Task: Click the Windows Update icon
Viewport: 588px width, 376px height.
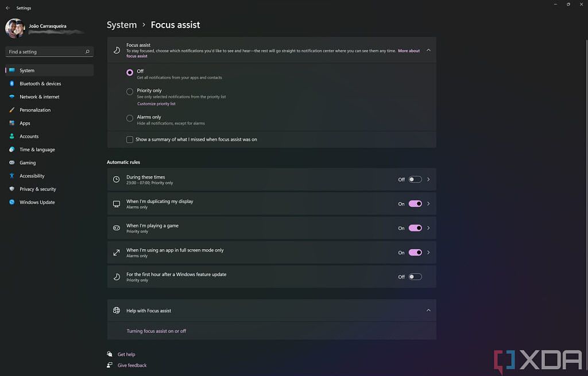Action: click(x=13, y=202)
